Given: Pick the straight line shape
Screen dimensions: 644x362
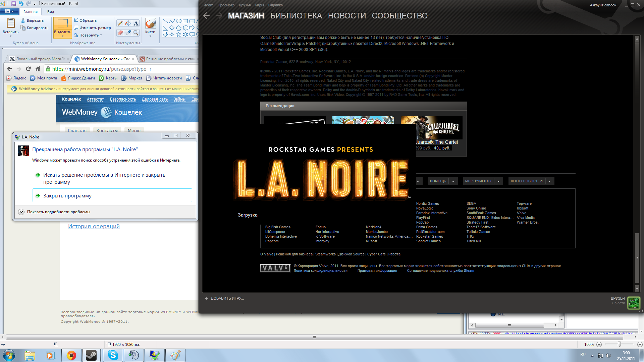Looking at the screenshot, I should [165, 21].
